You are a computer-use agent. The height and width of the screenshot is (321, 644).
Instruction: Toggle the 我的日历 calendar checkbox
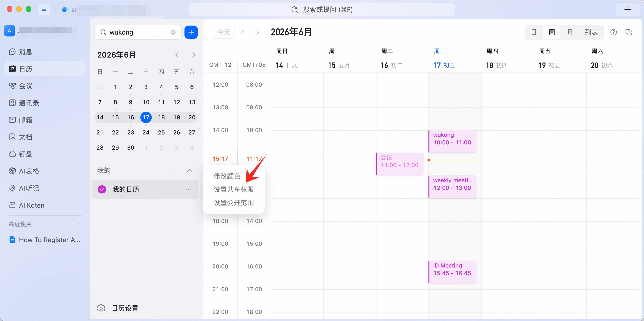tap(102, 189)
